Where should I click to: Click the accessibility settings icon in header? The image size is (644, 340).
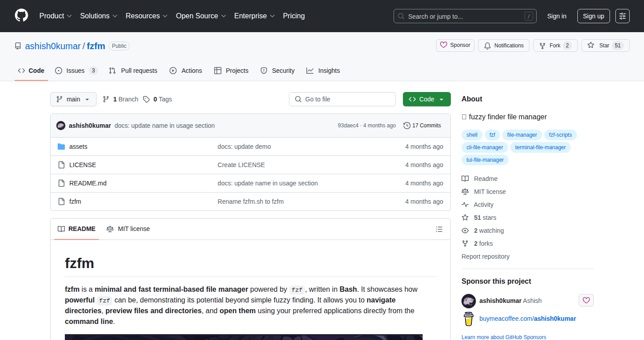pyautogui.click(x=623, y=16)
